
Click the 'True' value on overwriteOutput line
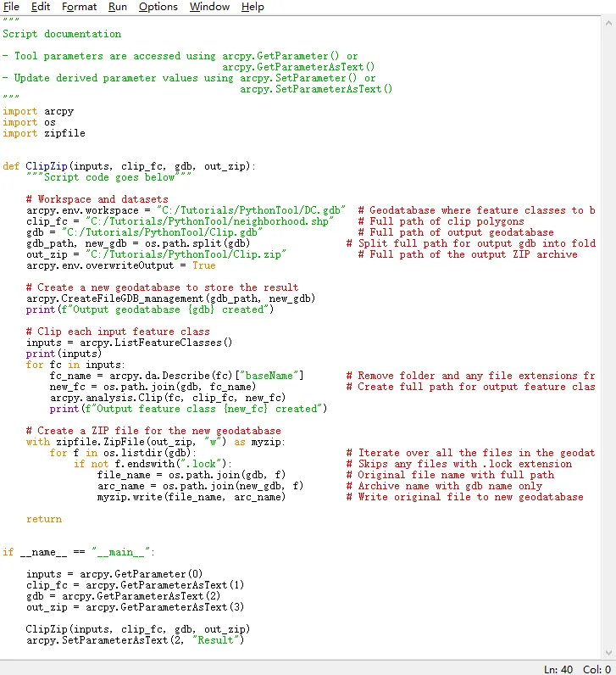point(204,265)
